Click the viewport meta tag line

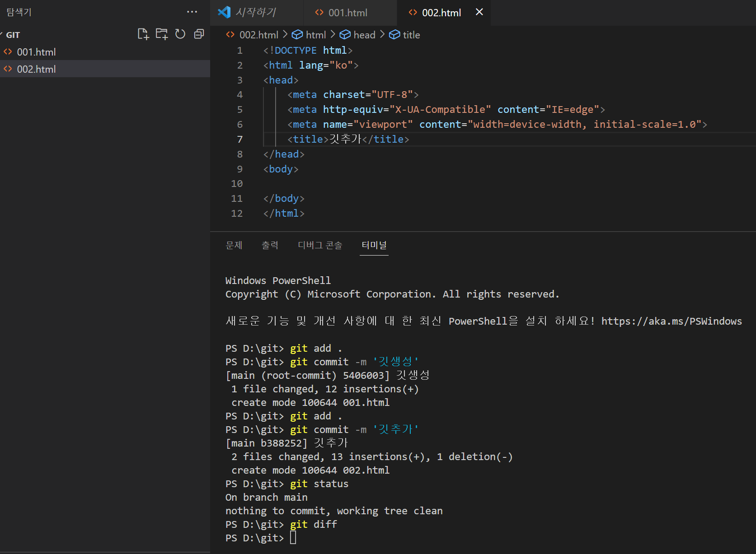coord(497,125)
